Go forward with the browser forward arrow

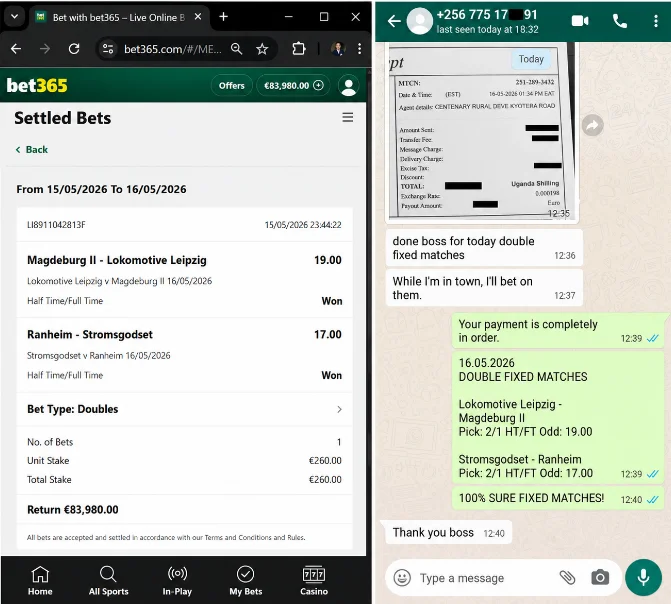point(45,49)
